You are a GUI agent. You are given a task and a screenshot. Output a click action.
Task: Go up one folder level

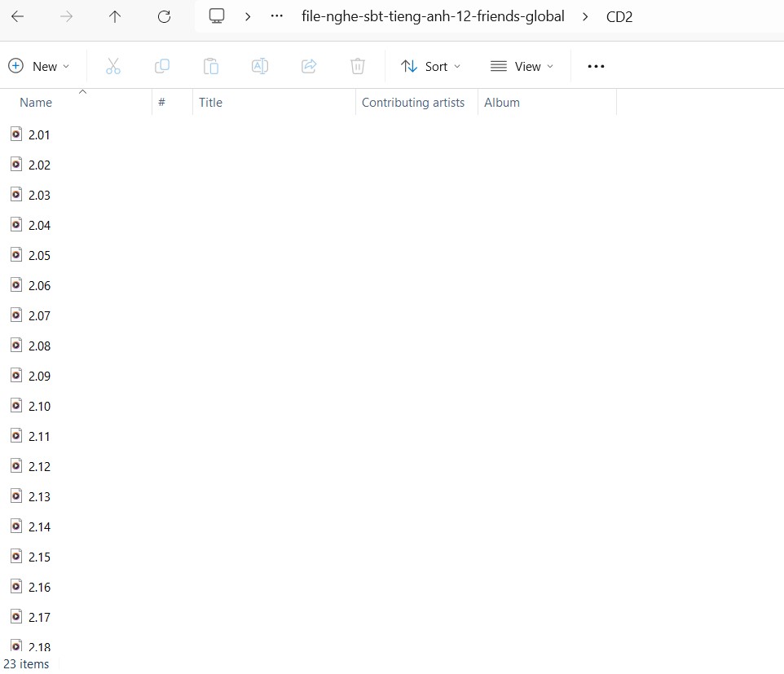[115, 16]
